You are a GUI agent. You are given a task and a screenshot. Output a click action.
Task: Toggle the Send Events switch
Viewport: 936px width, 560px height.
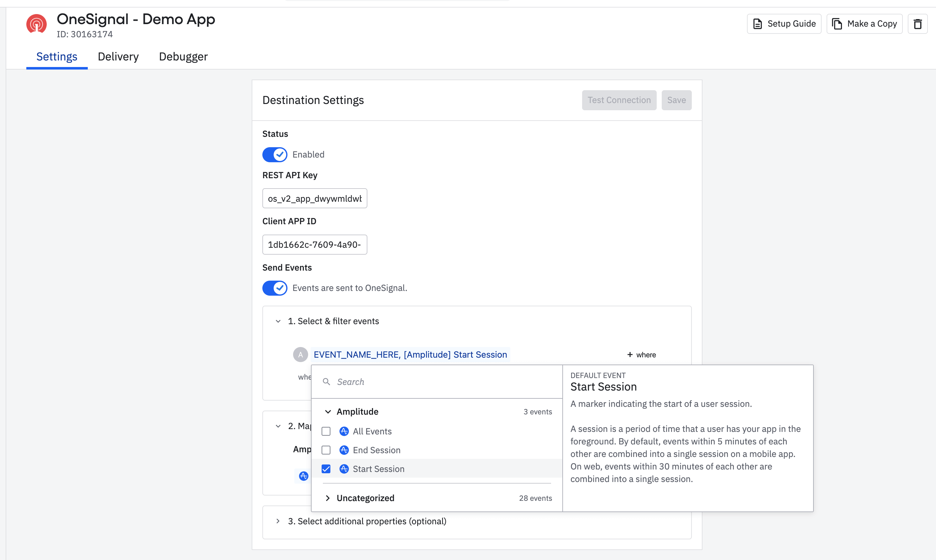pyautogui.click(x=275, y=288)
